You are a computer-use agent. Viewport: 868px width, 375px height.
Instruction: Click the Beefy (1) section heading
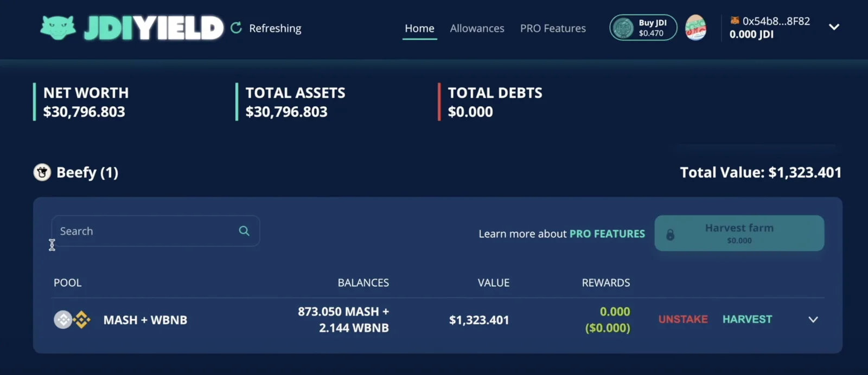87,172
